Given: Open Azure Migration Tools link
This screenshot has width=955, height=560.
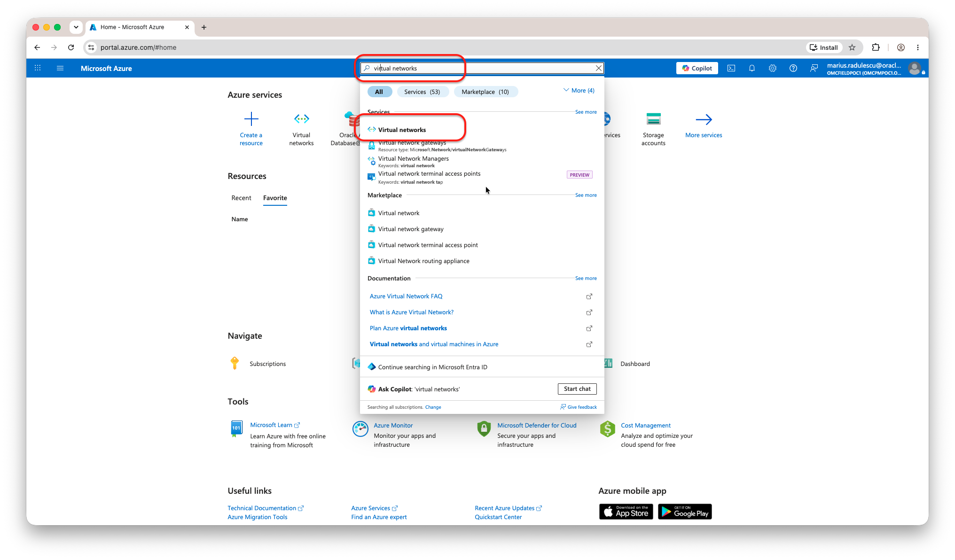Looking at the screenshot, I should 258,517.
